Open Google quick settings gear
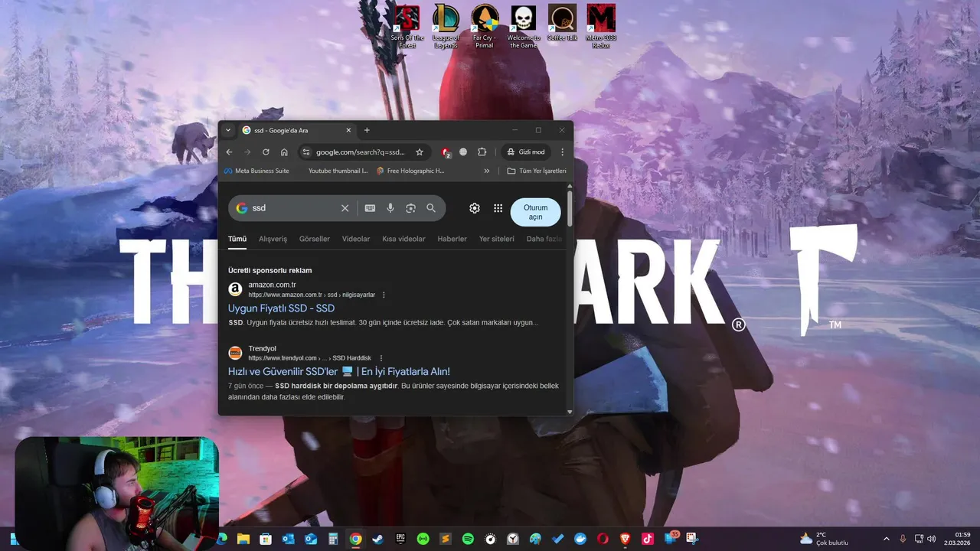 [475, 208]
